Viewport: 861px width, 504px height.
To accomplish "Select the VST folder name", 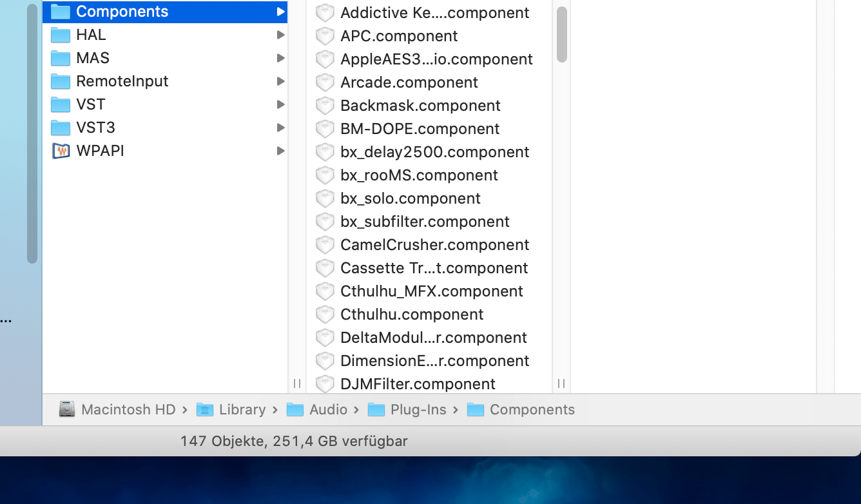I will (x=91, y=104).
